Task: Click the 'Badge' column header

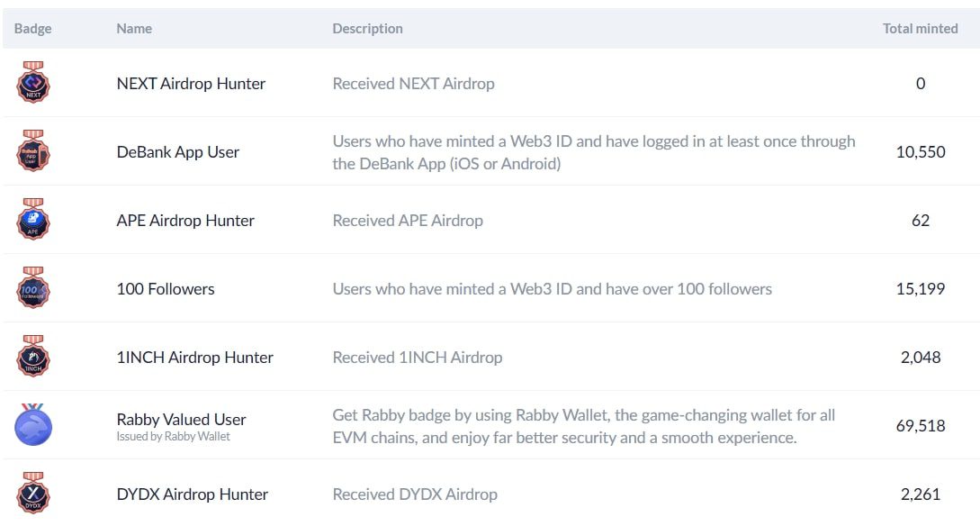Action: point(33,29)
